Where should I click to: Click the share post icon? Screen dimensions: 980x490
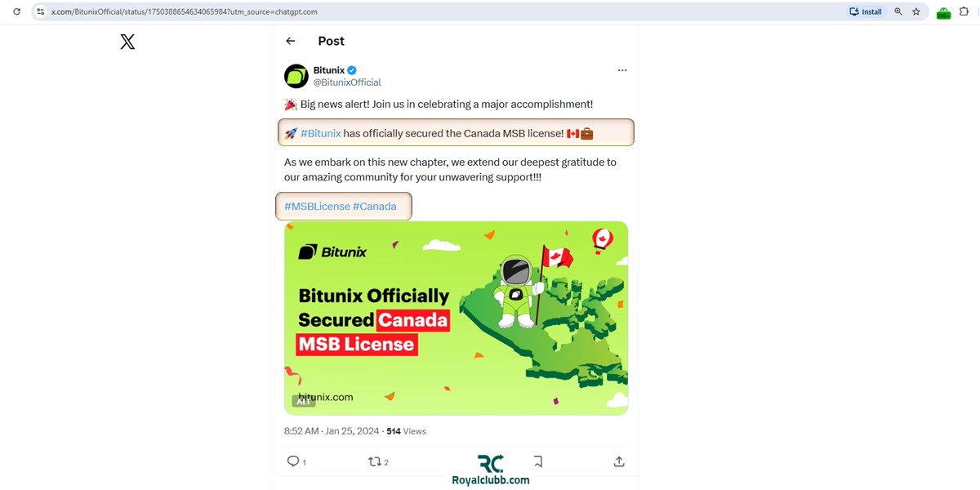coord(619,461)
